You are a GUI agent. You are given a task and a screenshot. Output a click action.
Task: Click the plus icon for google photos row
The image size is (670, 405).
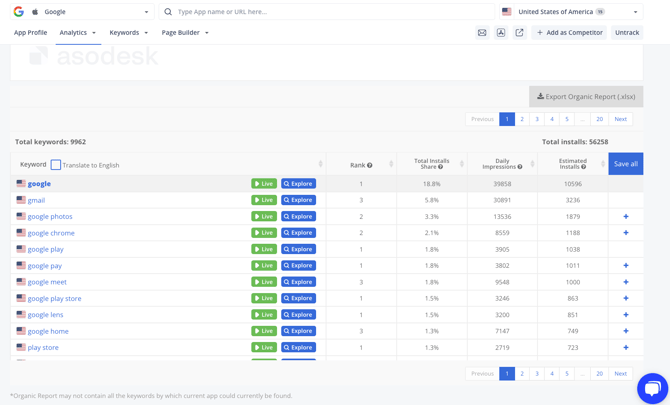626,217
